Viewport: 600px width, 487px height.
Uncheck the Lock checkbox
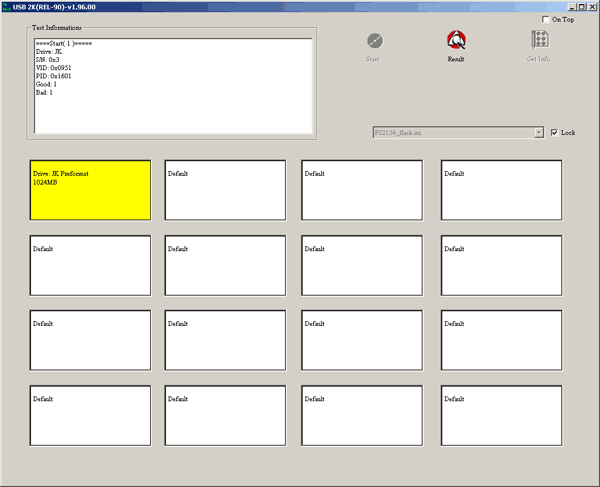click(554, 132)
